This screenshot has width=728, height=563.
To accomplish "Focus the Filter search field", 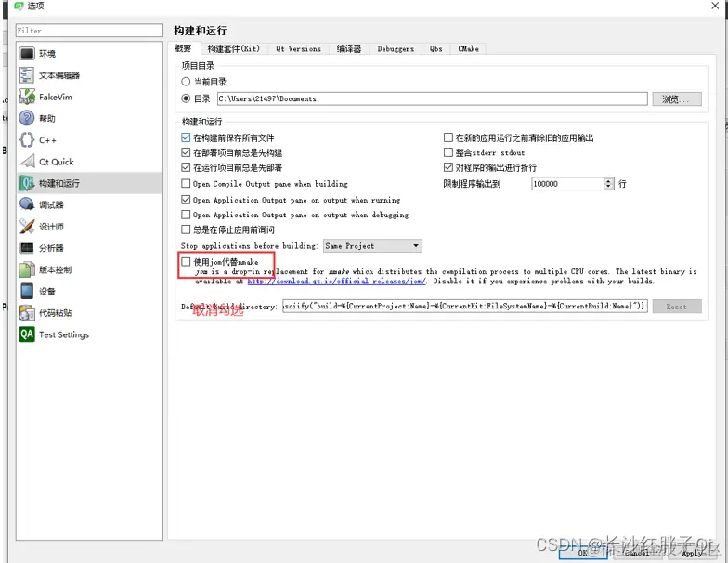I will 89,30.
